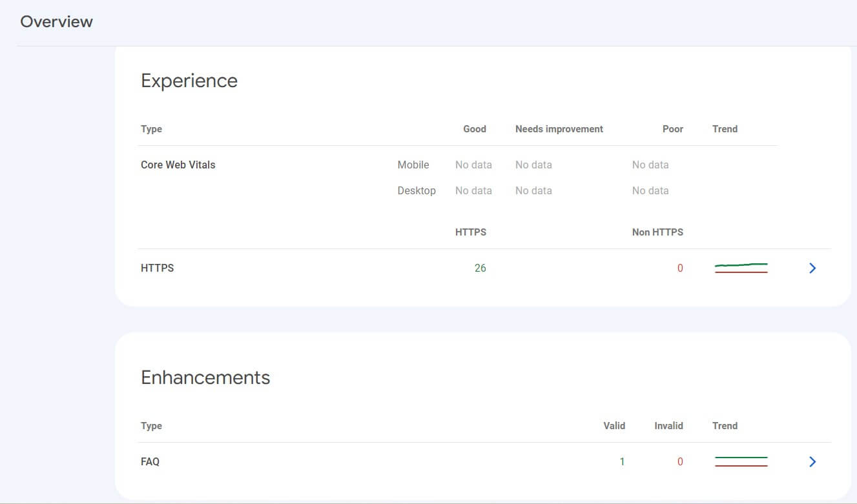857x504 pixels.
Task: Click the HTTPS trend sparkline chart
Action: (x=741, y=267)
